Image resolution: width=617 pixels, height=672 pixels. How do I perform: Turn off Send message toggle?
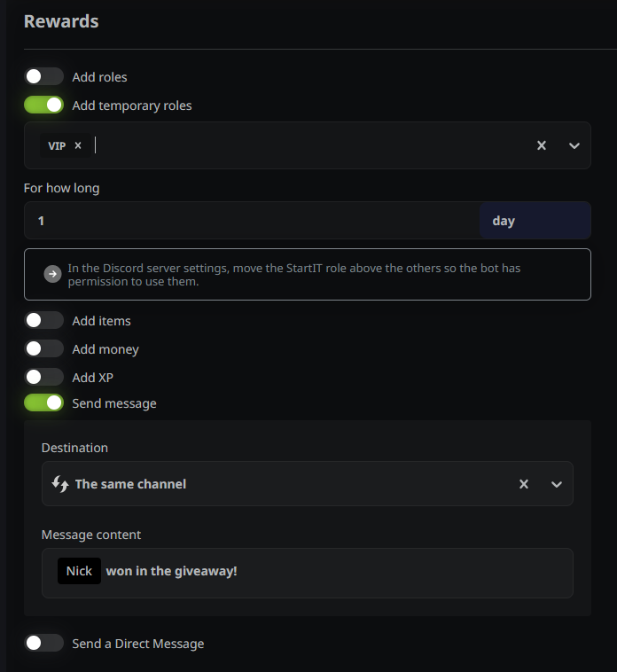pos(44,403)
